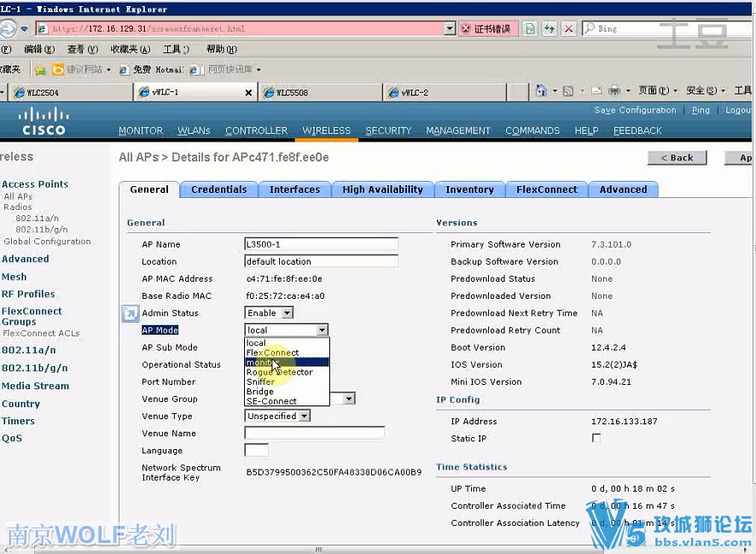Switch to the WLC5508 browser tab
Viewport: 756px width, 554px height.
(x=321, y=92)
